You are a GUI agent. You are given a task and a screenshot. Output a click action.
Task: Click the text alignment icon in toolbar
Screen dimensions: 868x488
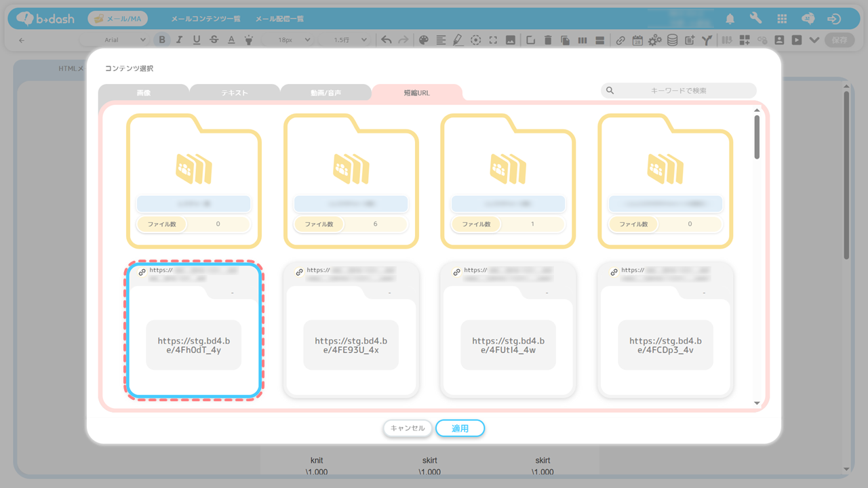441,40
